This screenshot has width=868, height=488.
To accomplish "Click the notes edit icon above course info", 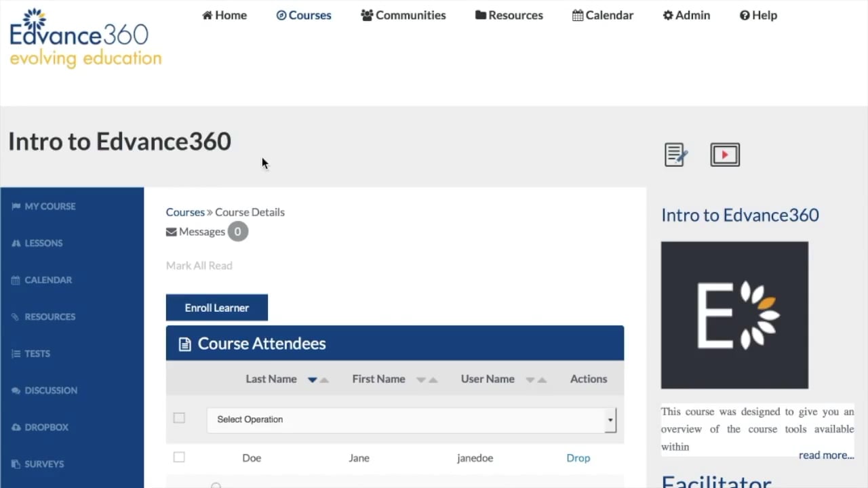I will click(676, 155).
